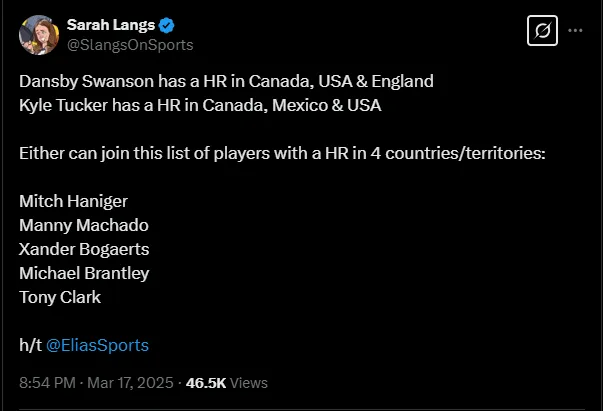The width and height of the screenshot is (603, 411).
Task: Open Sarah Langs' profile avatar
Action: point(38,34)
